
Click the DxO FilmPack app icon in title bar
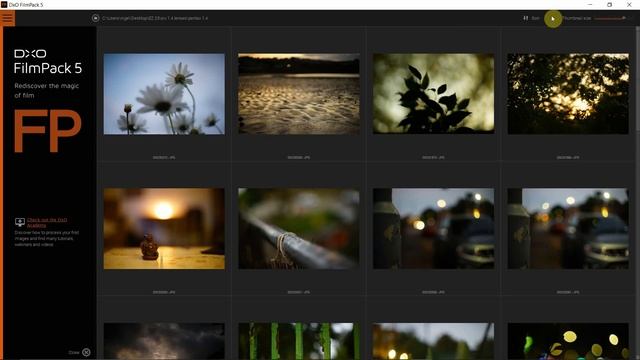click(4, 4)
